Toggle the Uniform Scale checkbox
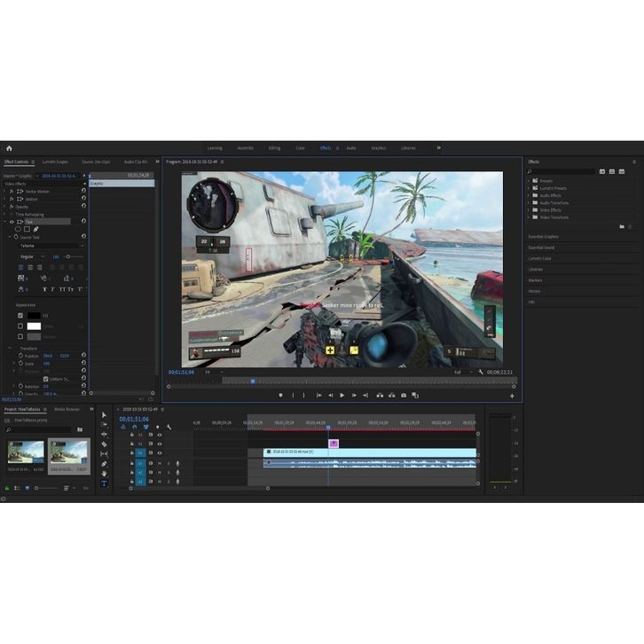644x644 pixels. [46, 378]
